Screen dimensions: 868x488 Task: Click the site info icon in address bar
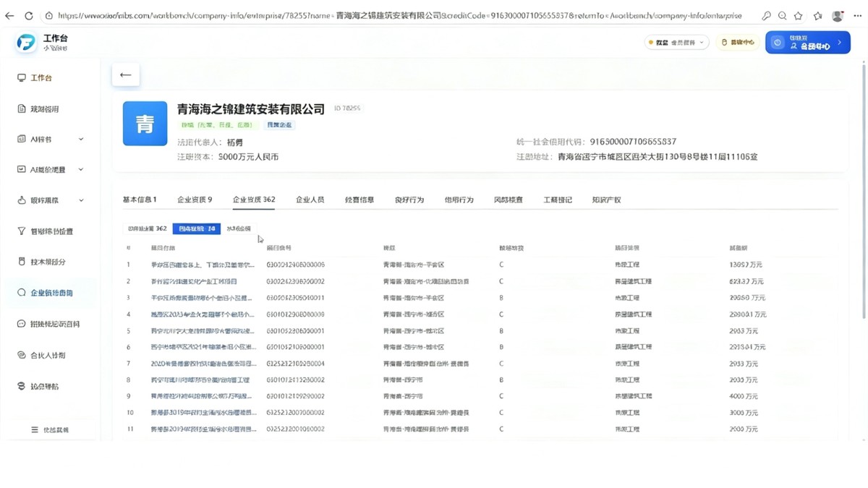point(48,15)
